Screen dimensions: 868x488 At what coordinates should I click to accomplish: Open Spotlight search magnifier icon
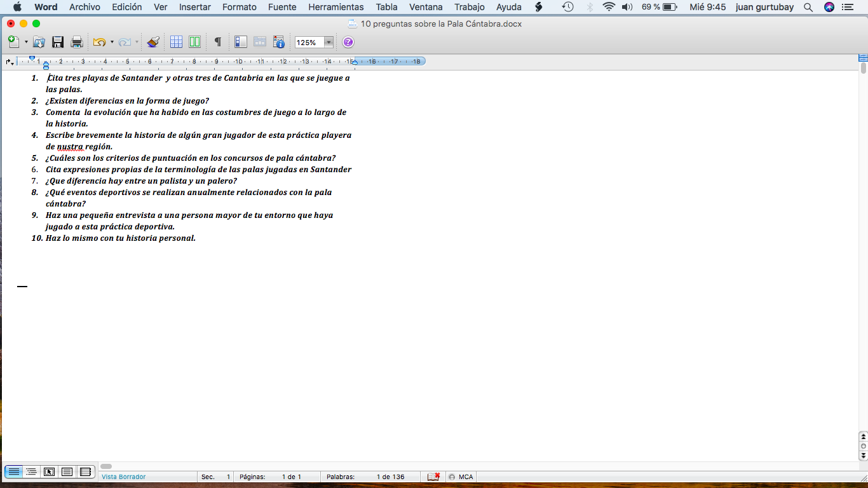(x=808, y=7)
